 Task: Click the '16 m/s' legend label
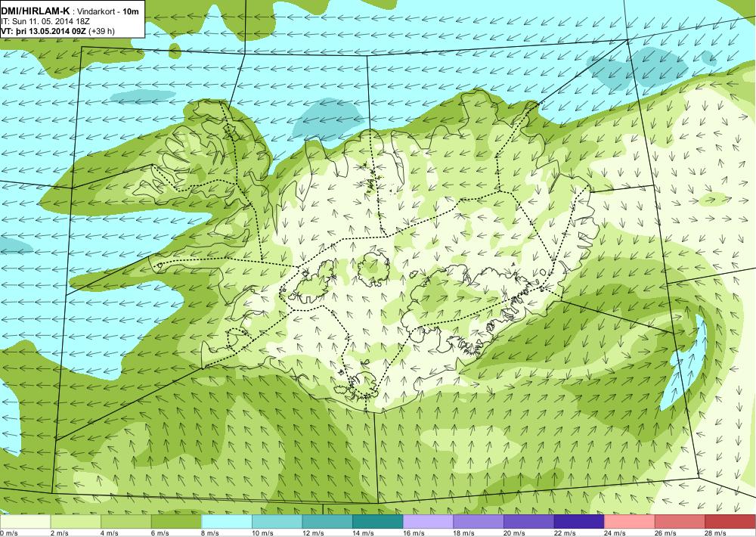pyautogui.click(x=414, y=533)
